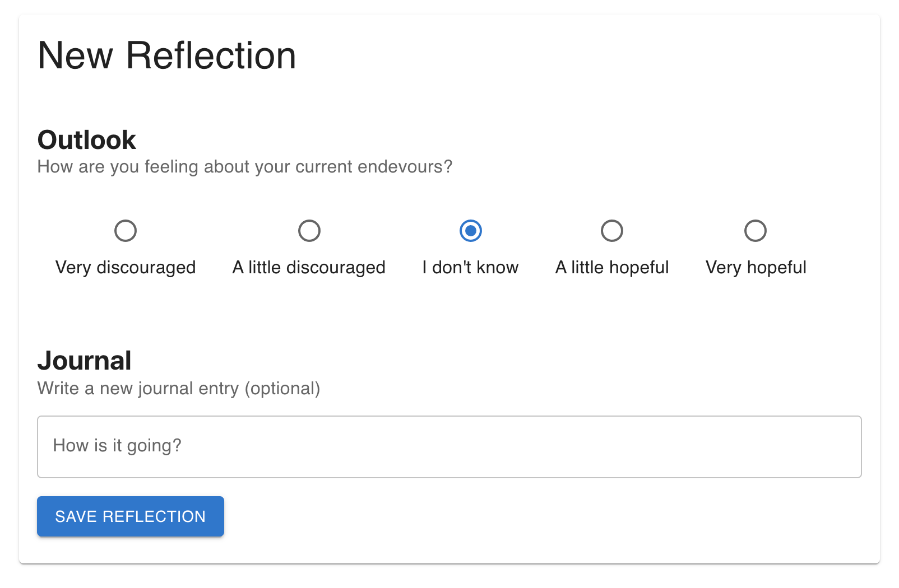Viewport: 899px width, 588px height.
Task: Select the I don't know radio button
Action: (x=470, y=230)
